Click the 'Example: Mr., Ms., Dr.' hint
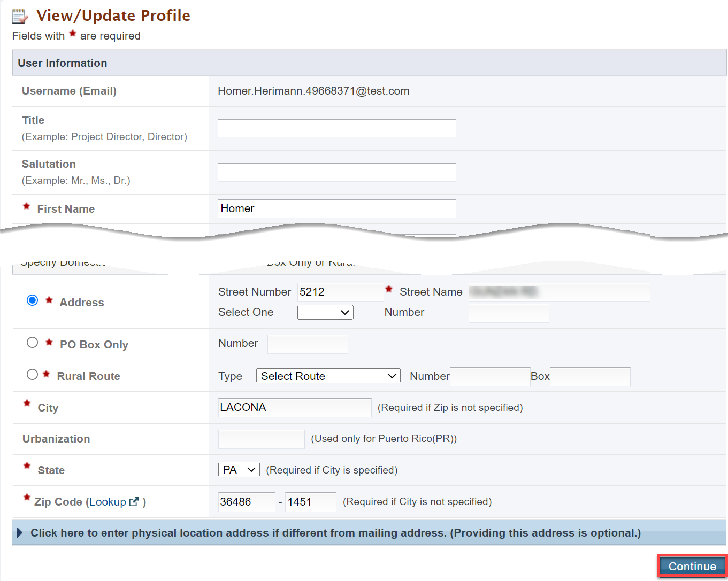Viewport: 728px width, 581px height. pos(76,181)
